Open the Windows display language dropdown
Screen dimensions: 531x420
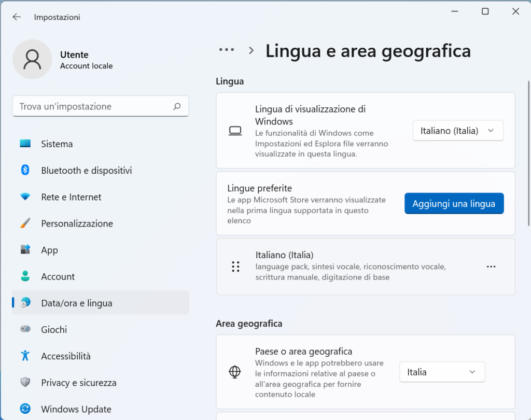[x=458, y=131]
